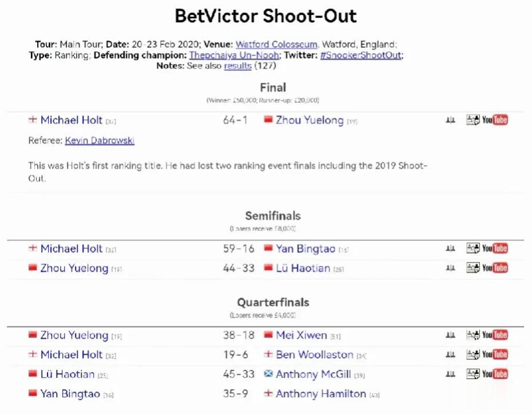Open photo icon in Zhou vs Mei Xiwen row

coord(473,335)
